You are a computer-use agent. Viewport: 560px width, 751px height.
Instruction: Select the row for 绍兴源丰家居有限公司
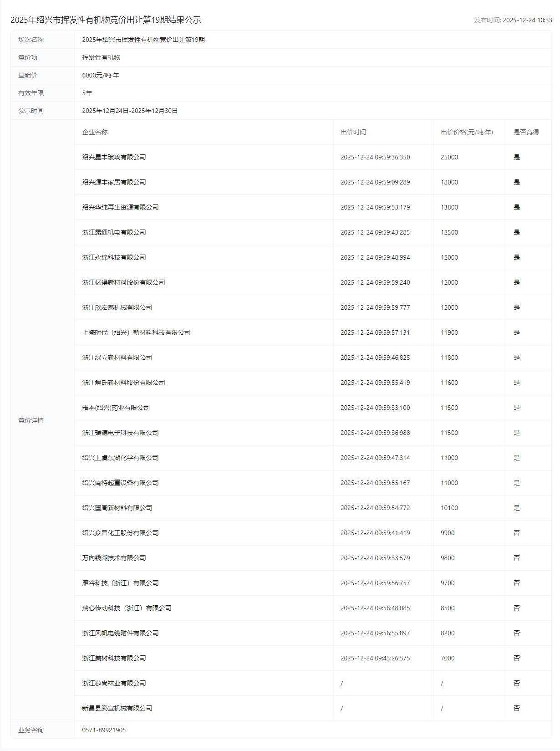click(x=114, y=182)
